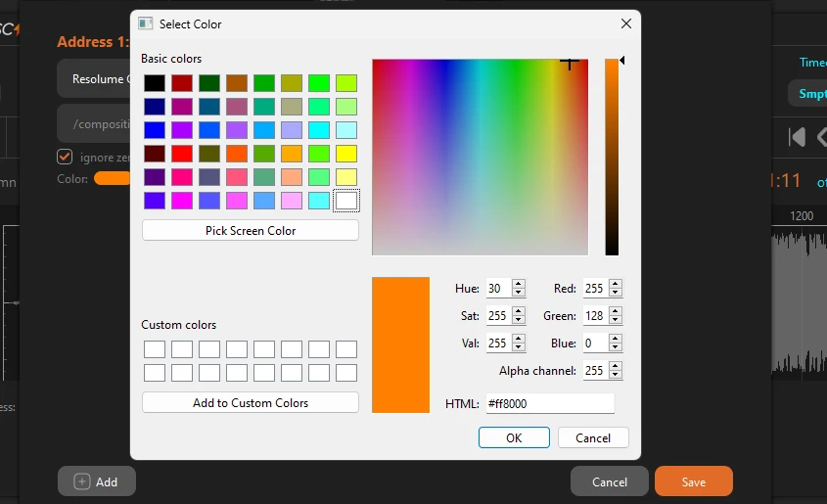This screenshot has height=504, width=827.
Task: Click the Hue value input field
Action: [x=499, y=289]
